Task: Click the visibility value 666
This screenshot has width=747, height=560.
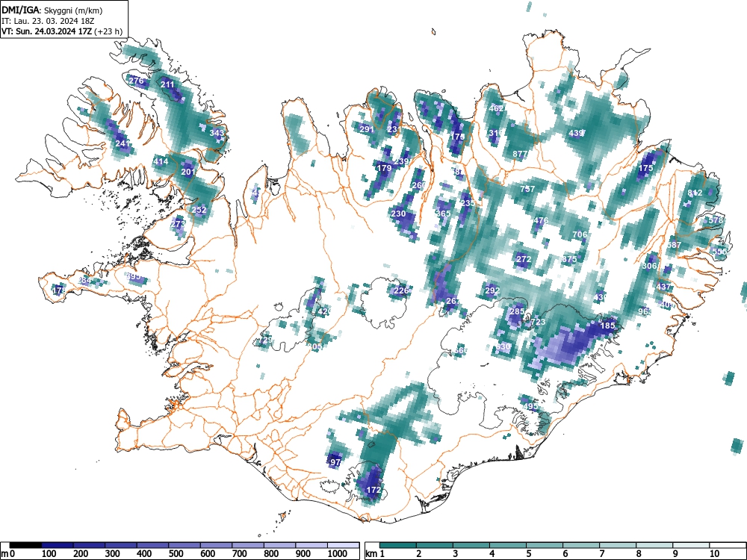Action: 461,350
